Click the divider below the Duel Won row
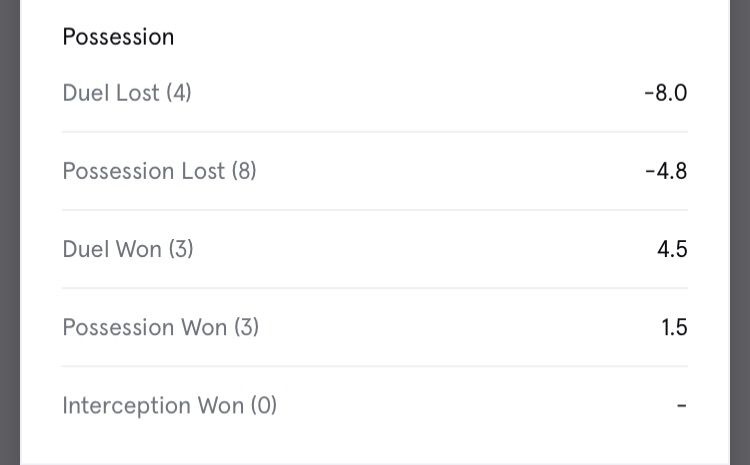750x465 pixels. coord(374,288)
